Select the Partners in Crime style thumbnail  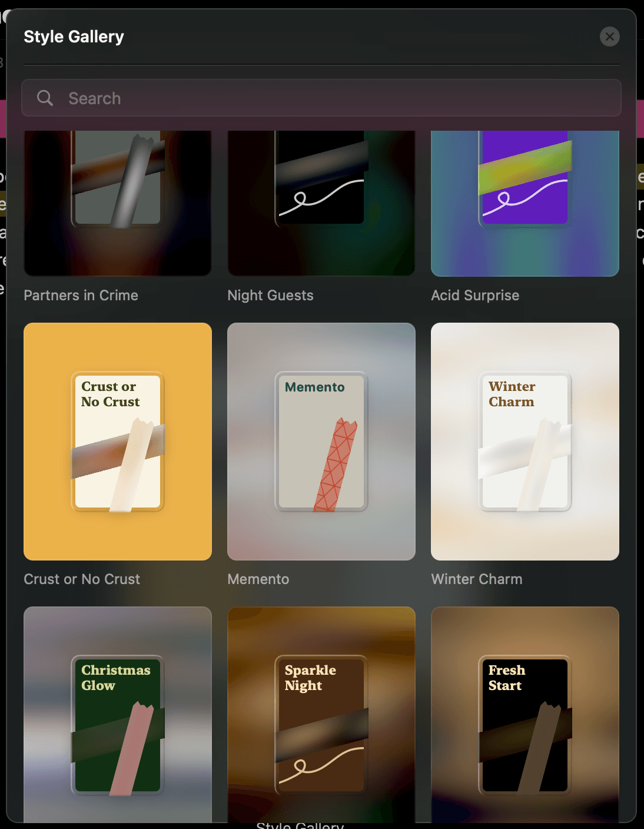tap(117, 203)
